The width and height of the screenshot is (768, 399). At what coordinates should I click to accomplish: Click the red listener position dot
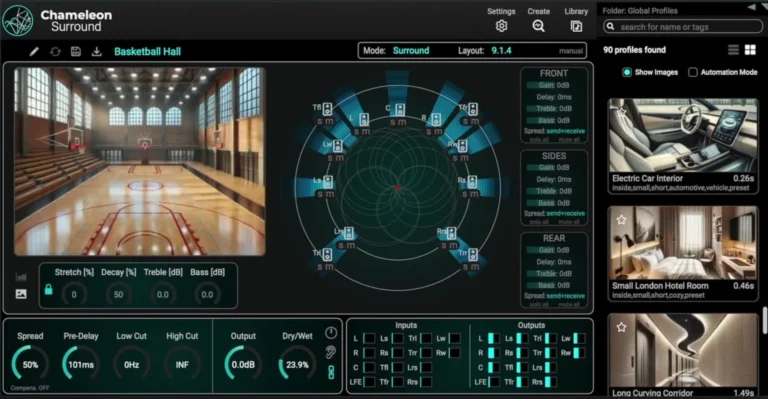(398, 188)
